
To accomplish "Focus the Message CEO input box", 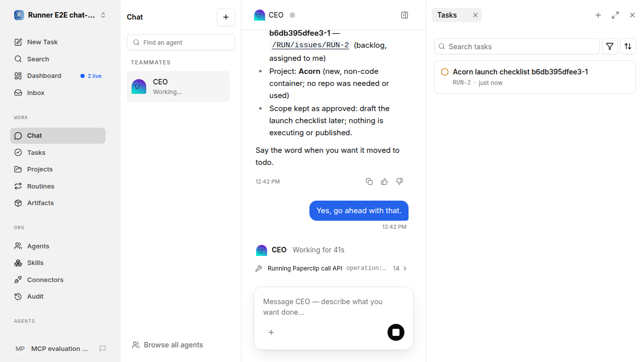I will point(333,307).
